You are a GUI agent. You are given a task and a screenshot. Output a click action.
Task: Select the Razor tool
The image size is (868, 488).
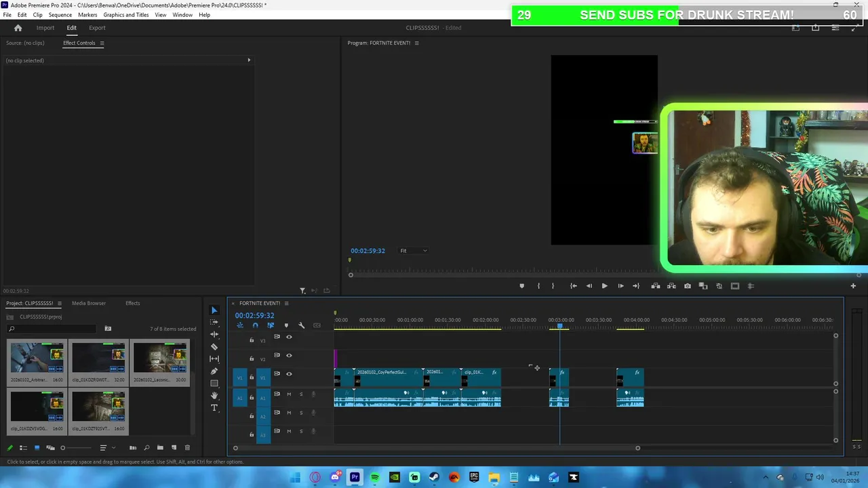coord(214,347)
